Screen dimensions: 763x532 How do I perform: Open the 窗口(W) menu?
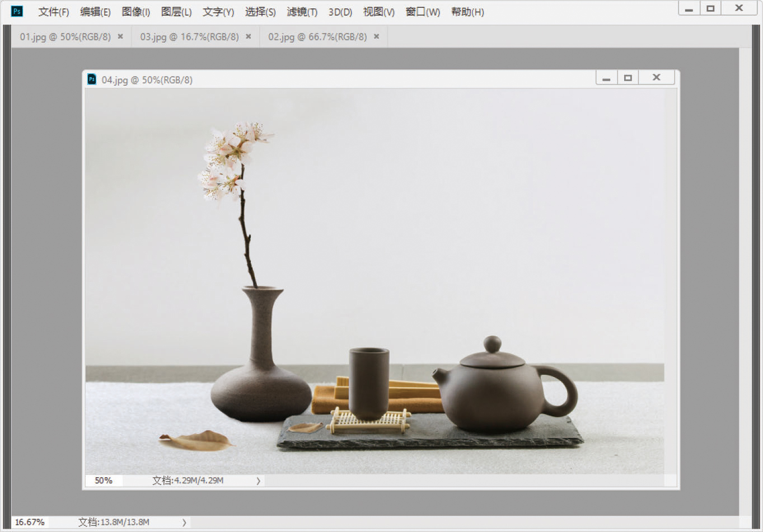(423, 12)
